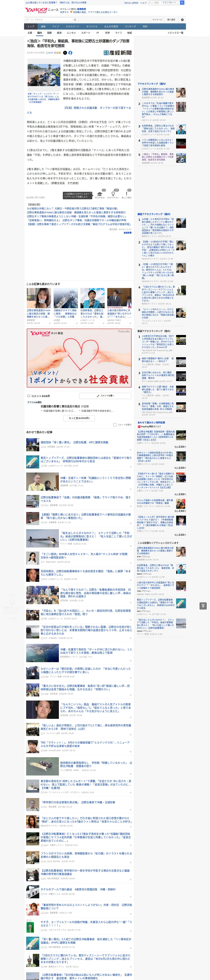The image size is (210, 980).
Task: Click the ログイン link
Action: coord(64,12)
